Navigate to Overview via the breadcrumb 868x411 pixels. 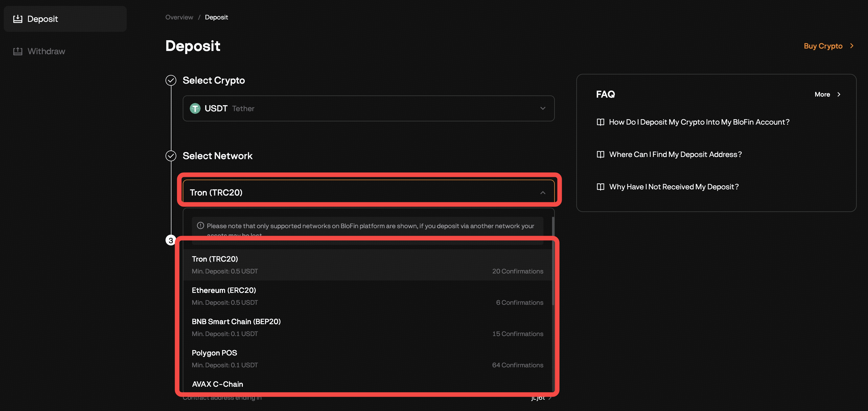coord(179,17)
